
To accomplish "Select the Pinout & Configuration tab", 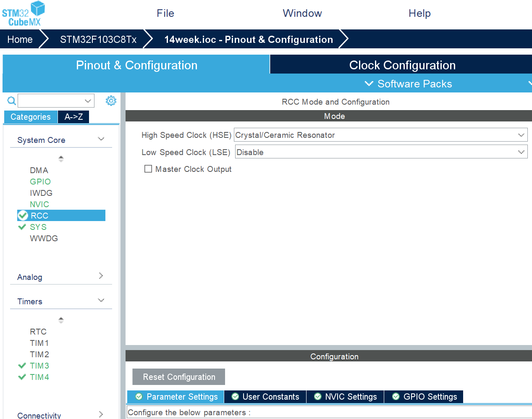I will coord(136,65).
